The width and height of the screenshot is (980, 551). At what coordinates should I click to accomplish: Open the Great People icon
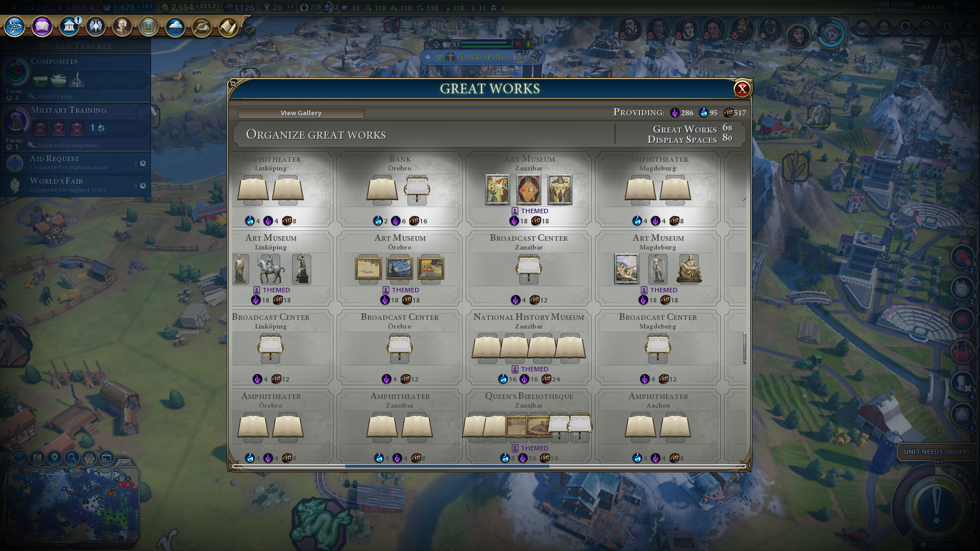click(122, 27)
